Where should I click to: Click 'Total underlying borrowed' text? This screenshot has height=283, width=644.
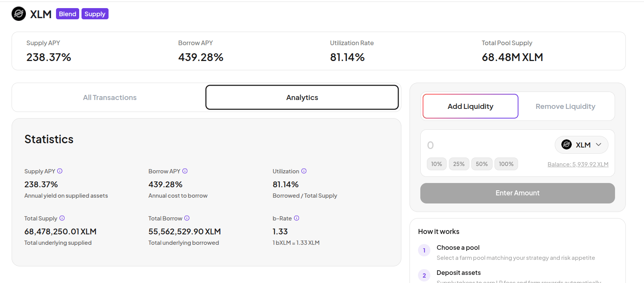click(184, 243)
